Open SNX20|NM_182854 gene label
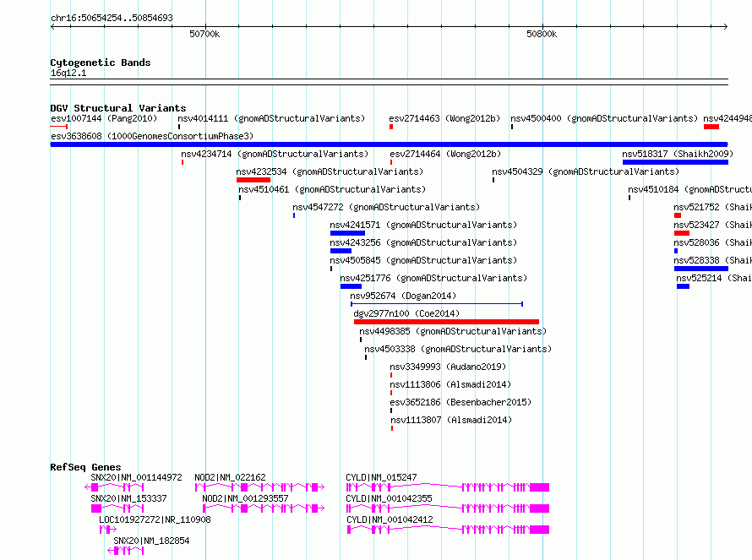This screenshot has width=752, height=560. click(151, 541)
